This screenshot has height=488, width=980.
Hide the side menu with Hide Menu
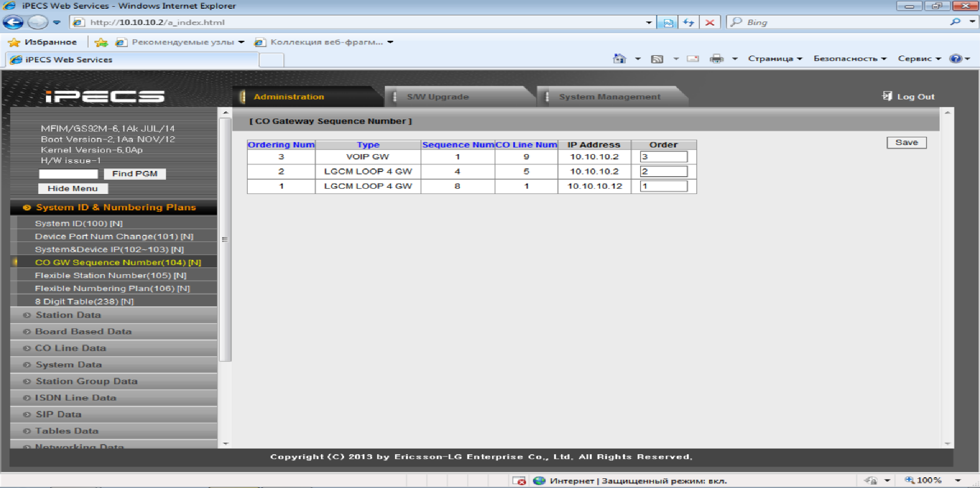click(73, 188)
